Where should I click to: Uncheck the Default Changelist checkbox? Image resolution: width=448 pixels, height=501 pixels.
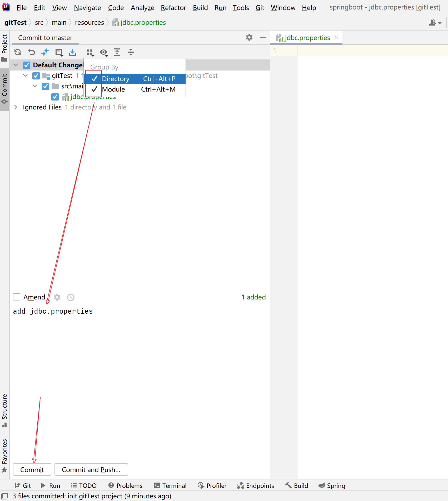pyautogui.click(x=27, y=65)
